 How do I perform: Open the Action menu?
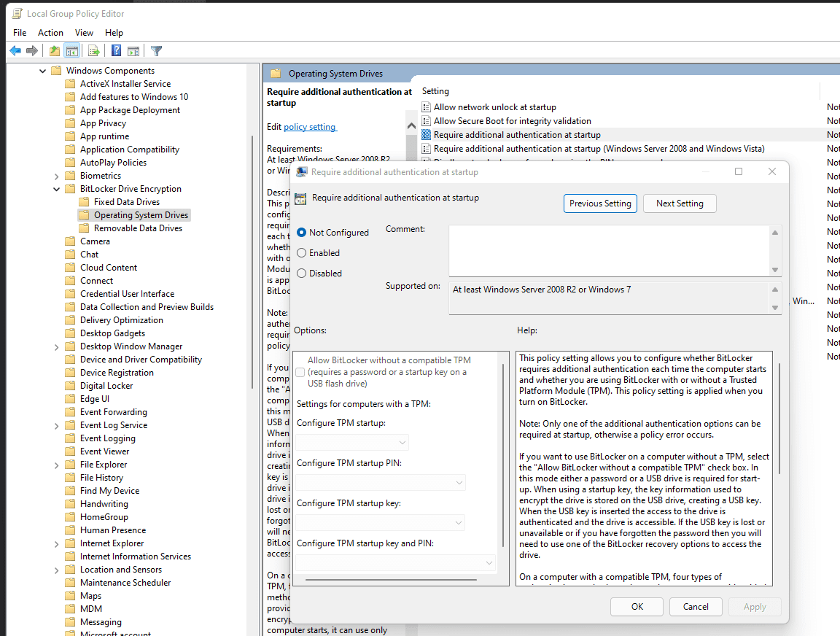50,33
